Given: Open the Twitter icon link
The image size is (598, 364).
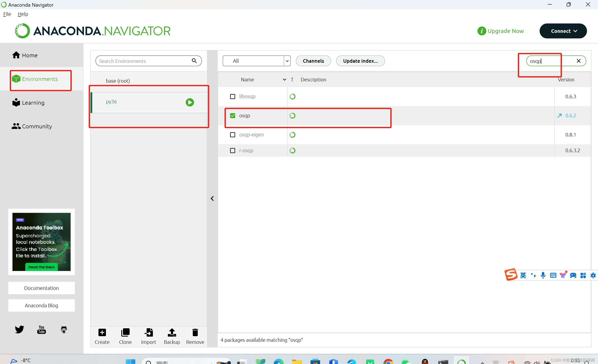Looking at the screenshot, I should click(19, 330).
